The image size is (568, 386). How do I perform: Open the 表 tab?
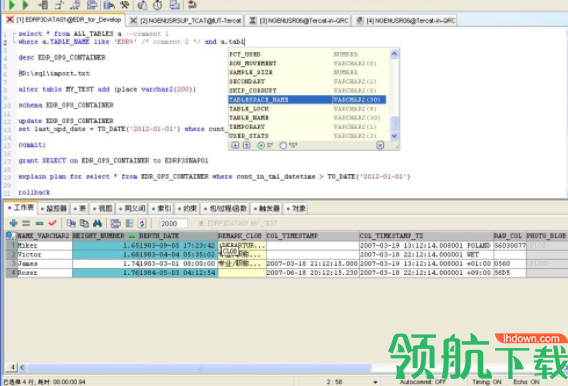point(80,208)
